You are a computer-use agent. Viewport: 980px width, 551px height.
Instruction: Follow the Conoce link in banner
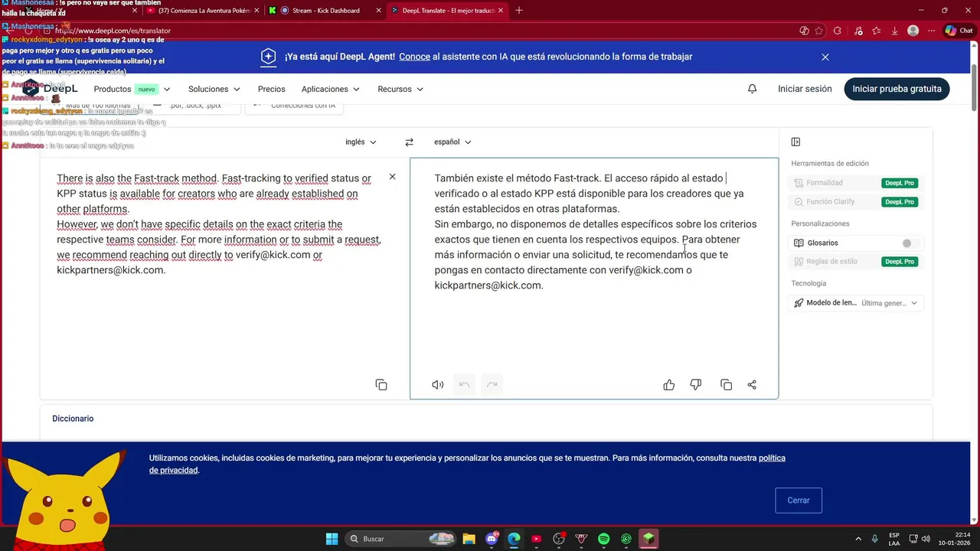(414, 57)
